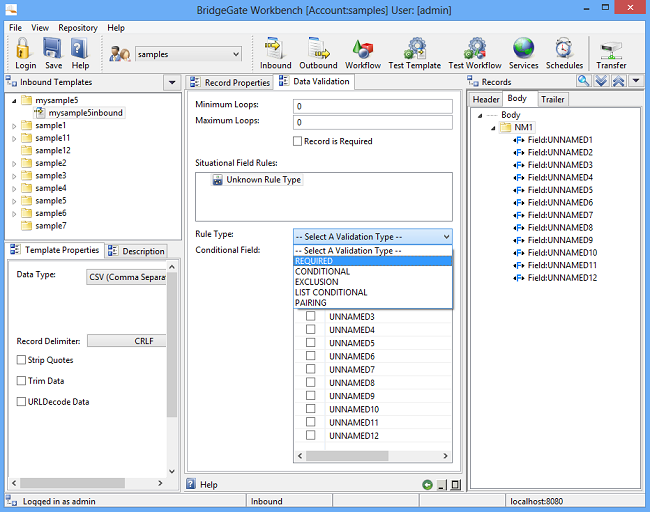Choose PAIRING validation type
The image size is (650, 512).
pyautogui.click(x=373, y=303)
